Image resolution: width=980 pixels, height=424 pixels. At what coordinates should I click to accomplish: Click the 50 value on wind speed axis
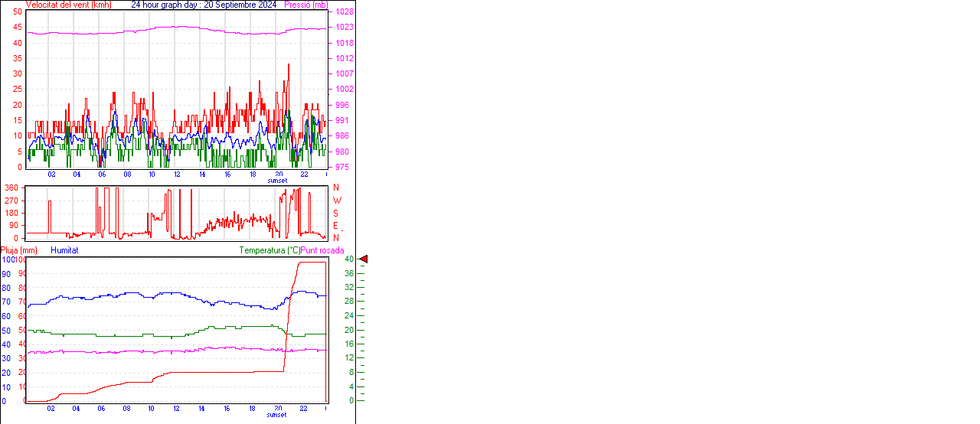point(18,12)
